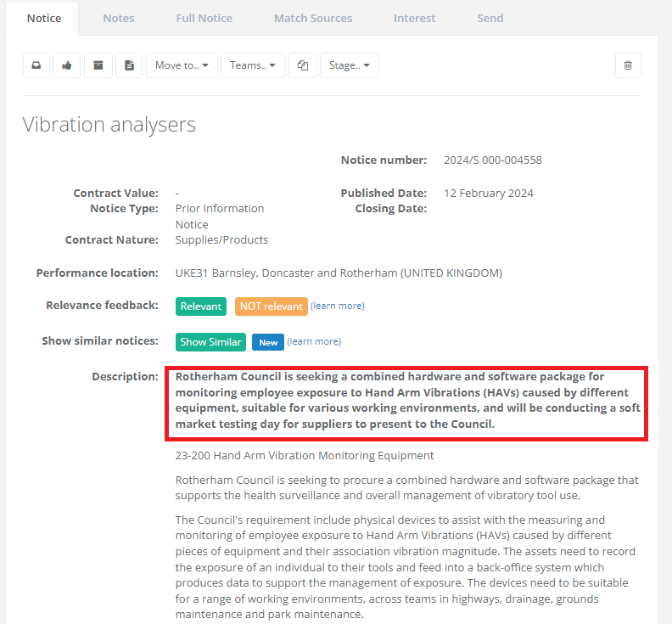The height and width of the screenshot is (624, 672).
Task: Open the Full Notice tab
Action: click(204, 18)
